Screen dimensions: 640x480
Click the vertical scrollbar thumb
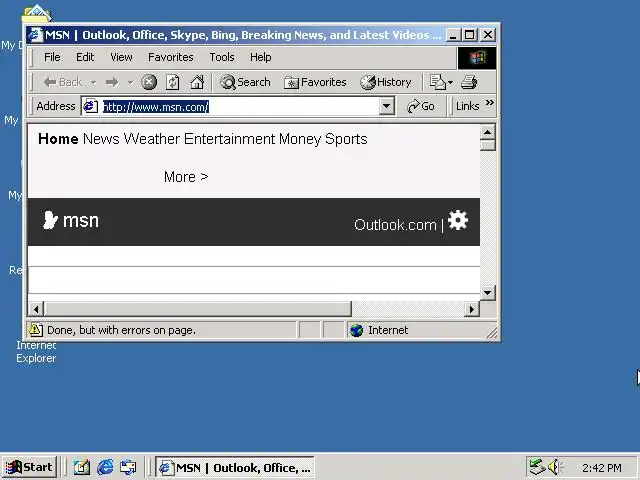[x=488, y=145]
